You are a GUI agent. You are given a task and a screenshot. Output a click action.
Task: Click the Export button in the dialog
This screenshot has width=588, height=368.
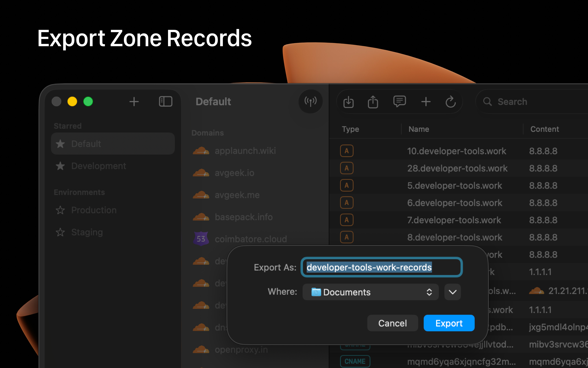click(449, 323)
